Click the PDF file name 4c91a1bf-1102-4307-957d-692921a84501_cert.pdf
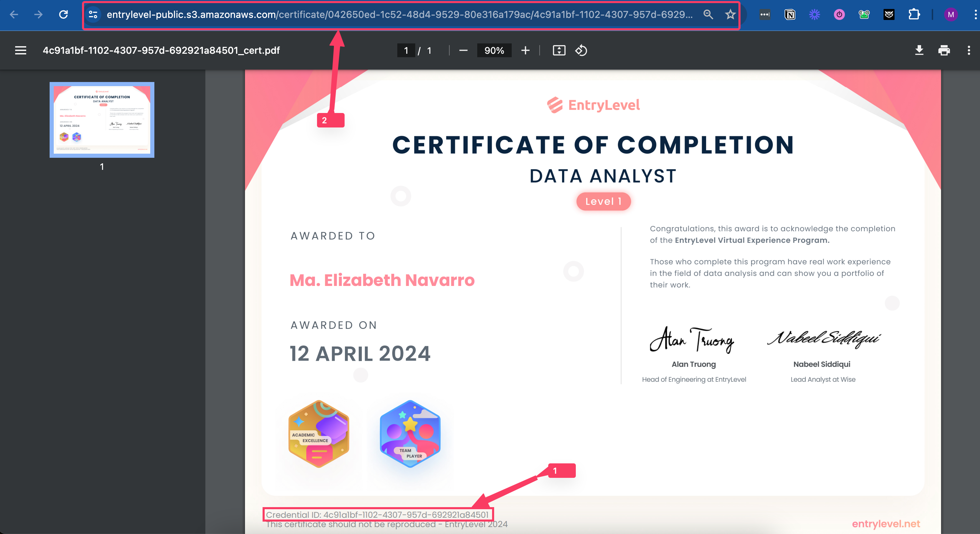 161,50
